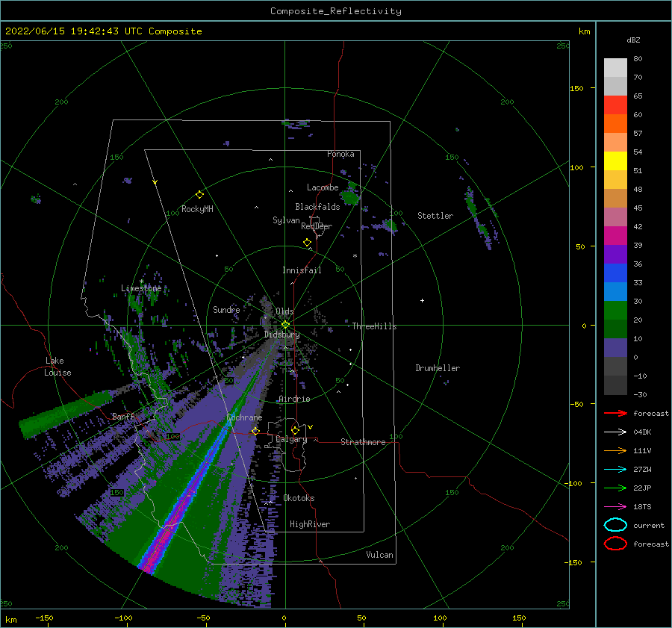Screen dimensions: 672x628
Task: Click the white 04DK arrow icon
Action: [x=615, y=432]
